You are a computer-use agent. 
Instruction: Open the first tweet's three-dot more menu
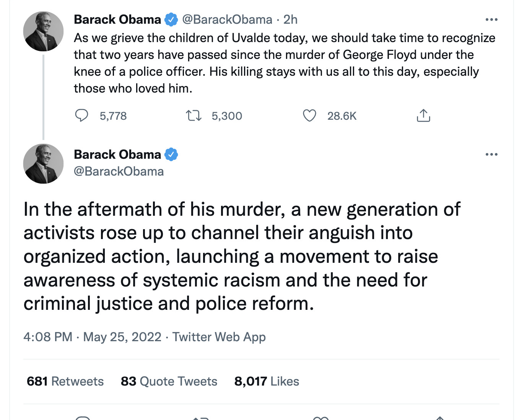tap(491, 20)
